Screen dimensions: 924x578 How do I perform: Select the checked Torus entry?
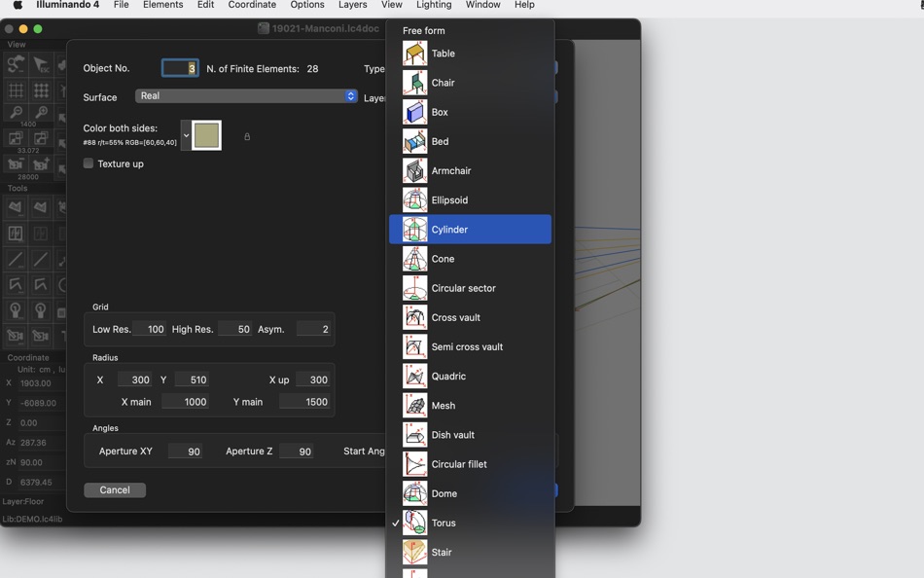470,524
